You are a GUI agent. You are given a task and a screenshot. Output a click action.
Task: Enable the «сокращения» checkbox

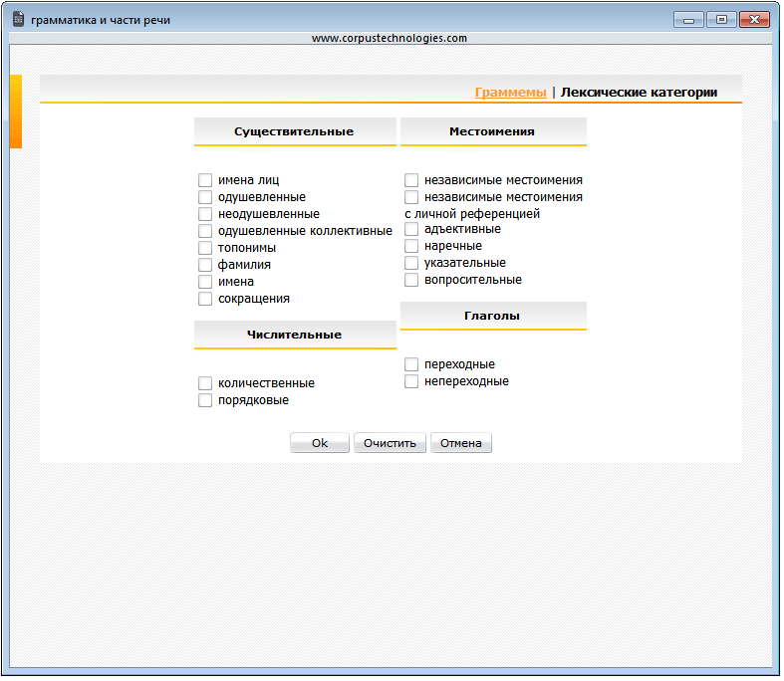205,299
